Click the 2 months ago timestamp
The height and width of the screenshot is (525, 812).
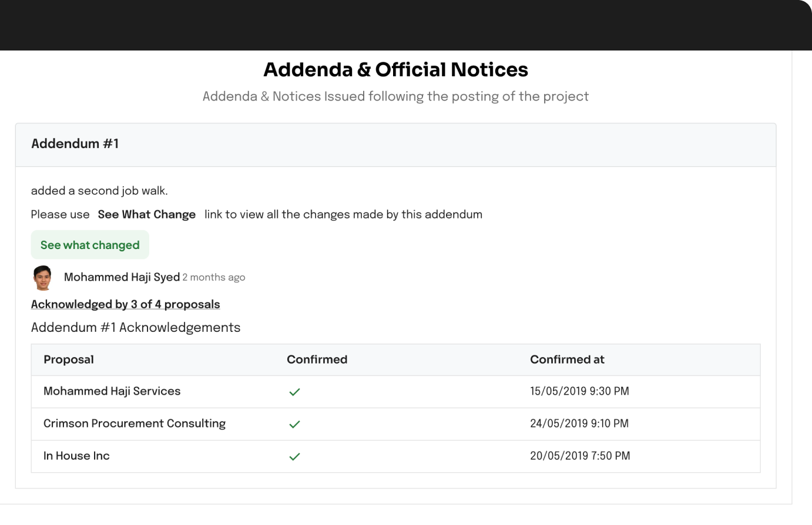coord(214,277)
